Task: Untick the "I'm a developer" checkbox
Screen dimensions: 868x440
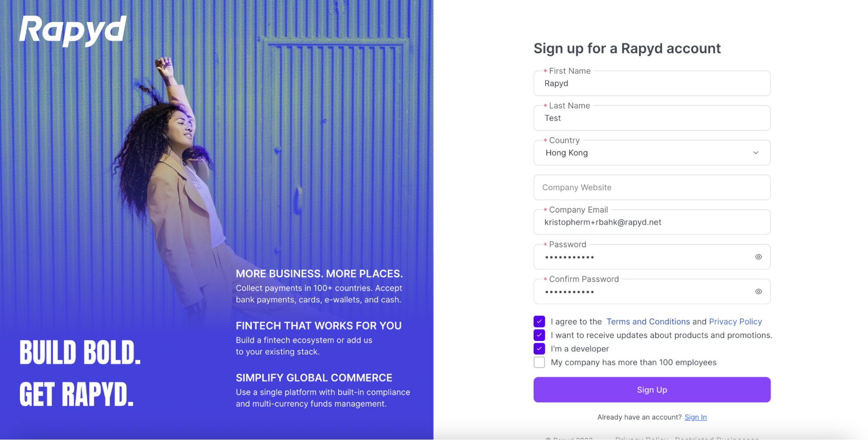Action: tap(539, 349)
